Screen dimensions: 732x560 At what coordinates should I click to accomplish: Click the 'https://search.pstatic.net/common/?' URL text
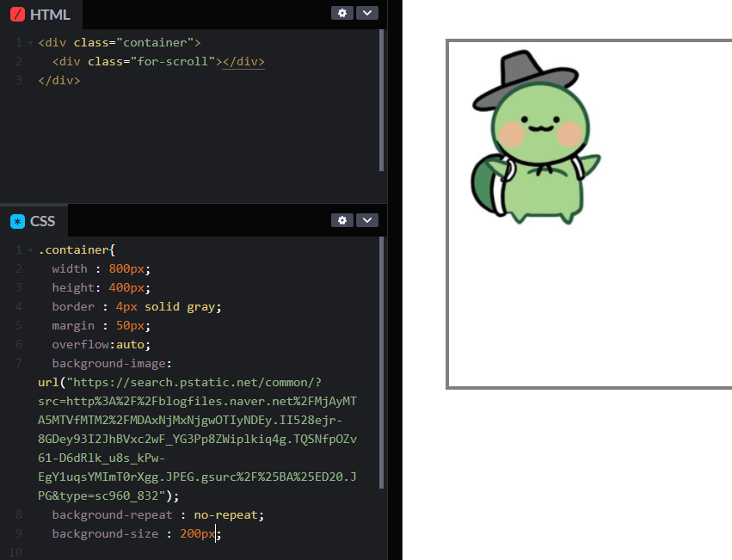(198, 382)
